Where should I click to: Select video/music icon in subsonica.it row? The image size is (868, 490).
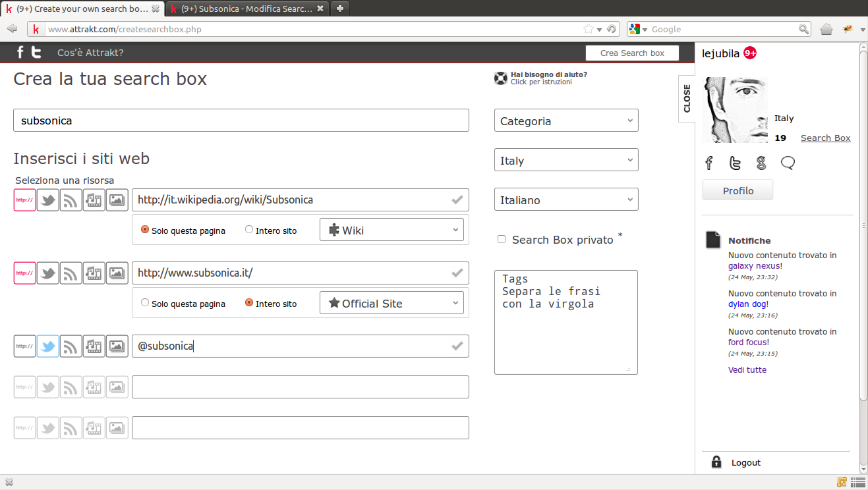[x=94, y=273]
